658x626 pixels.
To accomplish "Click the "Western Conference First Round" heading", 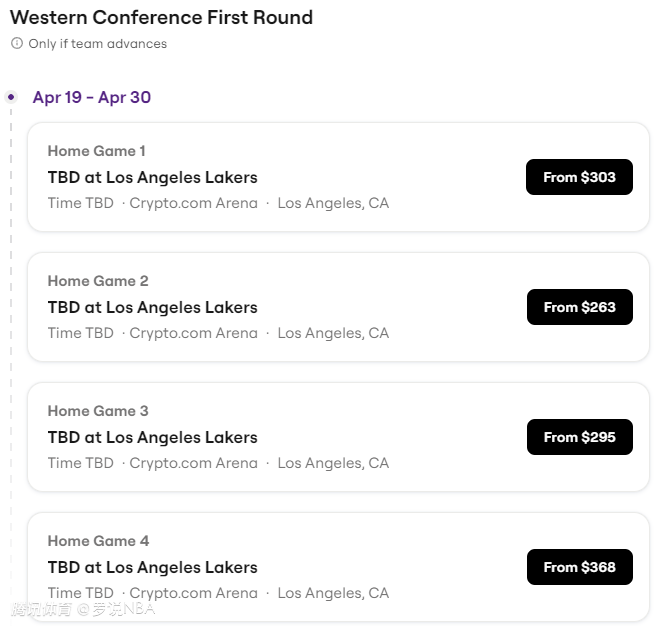I will click(161, 17).
